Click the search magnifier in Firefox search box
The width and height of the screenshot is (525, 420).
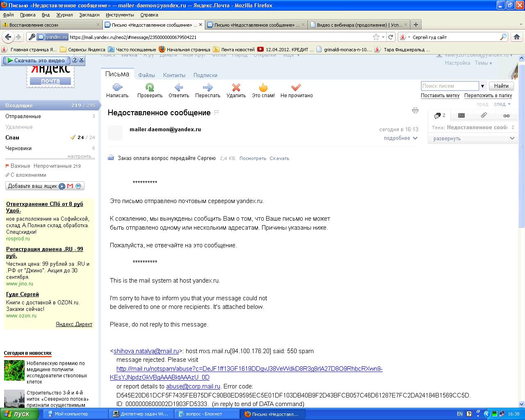tap(503, 37)
